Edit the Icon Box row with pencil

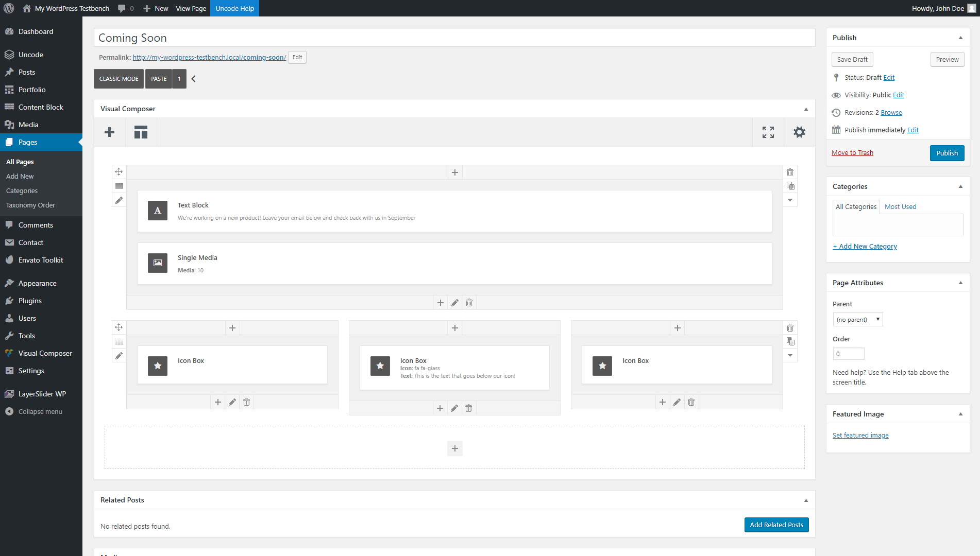click(119, 356)
